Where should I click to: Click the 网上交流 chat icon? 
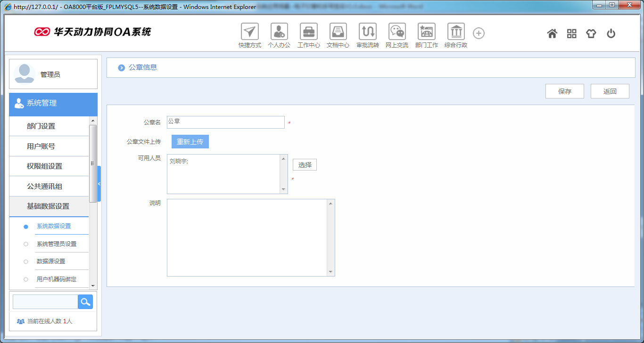pyautogui.click(x=397, y=32)
